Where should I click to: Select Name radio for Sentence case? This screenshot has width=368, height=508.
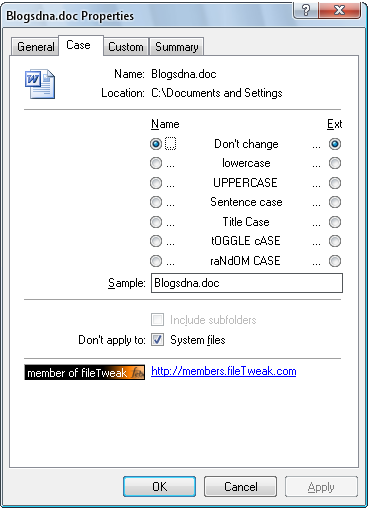[x=156, y=202]
